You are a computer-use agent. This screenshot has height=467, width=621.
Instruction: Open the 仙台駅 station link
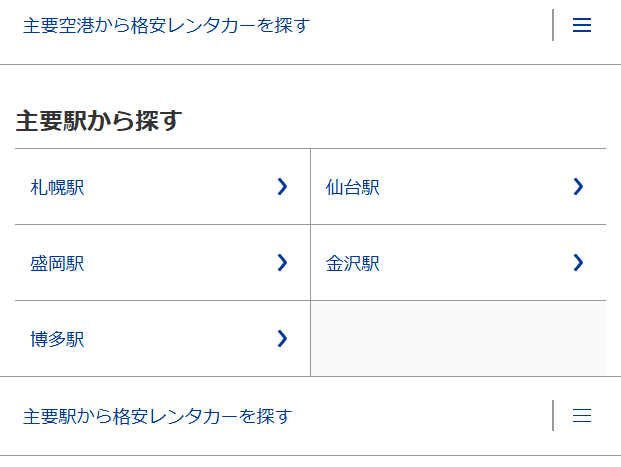click(353, 187)
